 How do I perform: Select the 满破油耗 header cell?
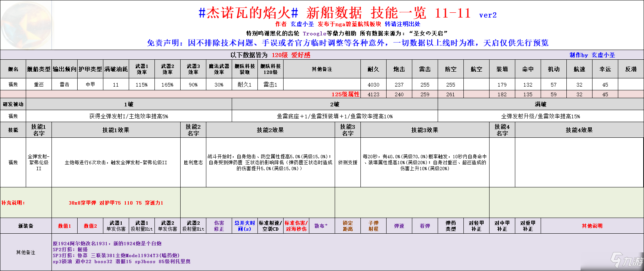click(116, 69)
